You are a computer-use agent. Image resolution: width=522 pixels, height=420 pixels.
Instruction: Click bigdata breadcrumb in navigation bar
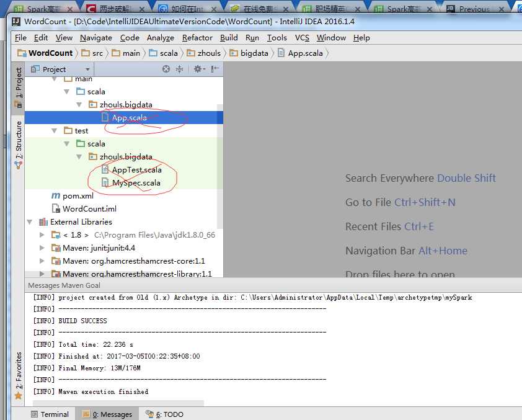click(249, 53)
